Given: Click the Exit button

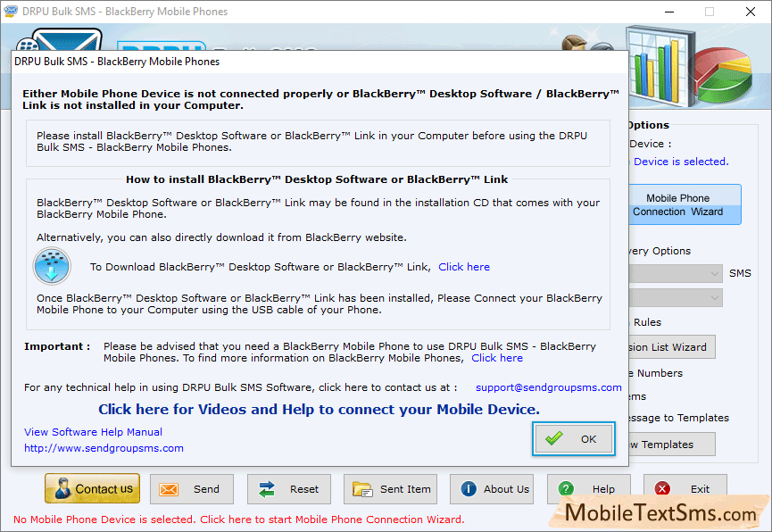Looking at the screenshot, I should (685, 489).
